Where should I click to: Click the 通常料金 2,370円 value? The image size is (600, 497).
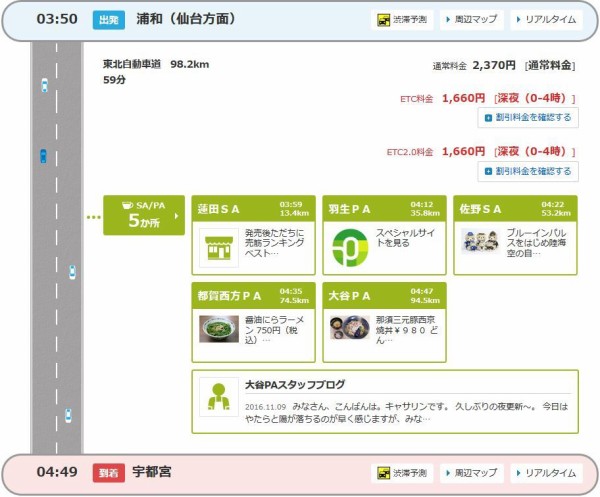(x=494, y=65)
